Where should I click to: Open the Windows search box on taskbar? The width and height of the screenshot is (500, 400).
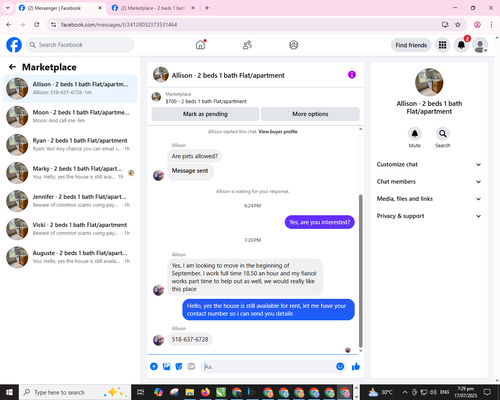(74, 392)
